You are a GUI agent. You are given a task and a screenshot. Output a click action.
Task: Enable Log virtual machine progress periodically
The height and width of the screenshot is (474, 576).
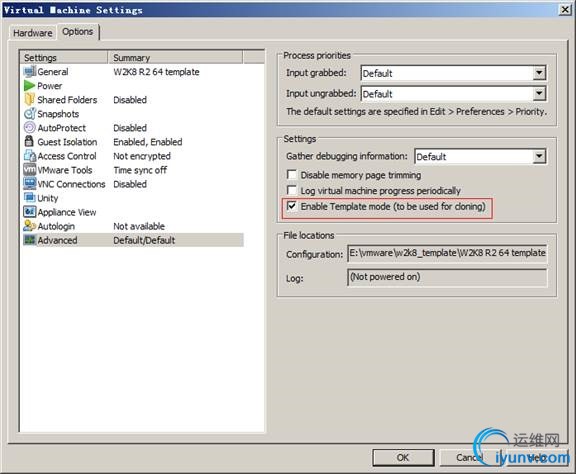[292, 190]
